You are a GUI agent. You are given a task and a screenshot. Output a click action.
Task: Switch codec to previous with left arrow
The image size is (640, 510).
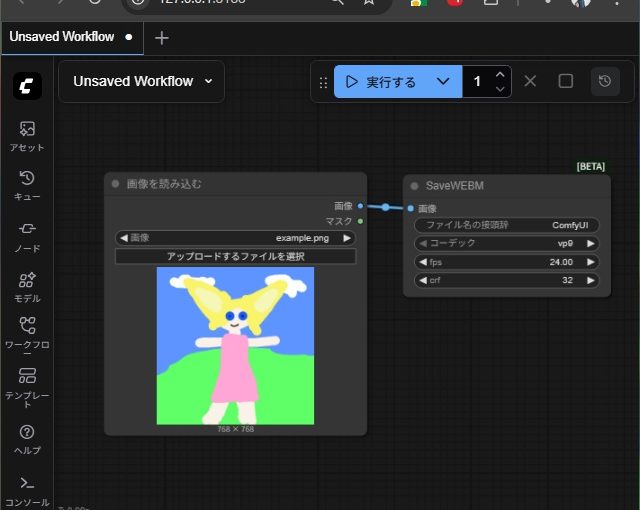(423, 244)
